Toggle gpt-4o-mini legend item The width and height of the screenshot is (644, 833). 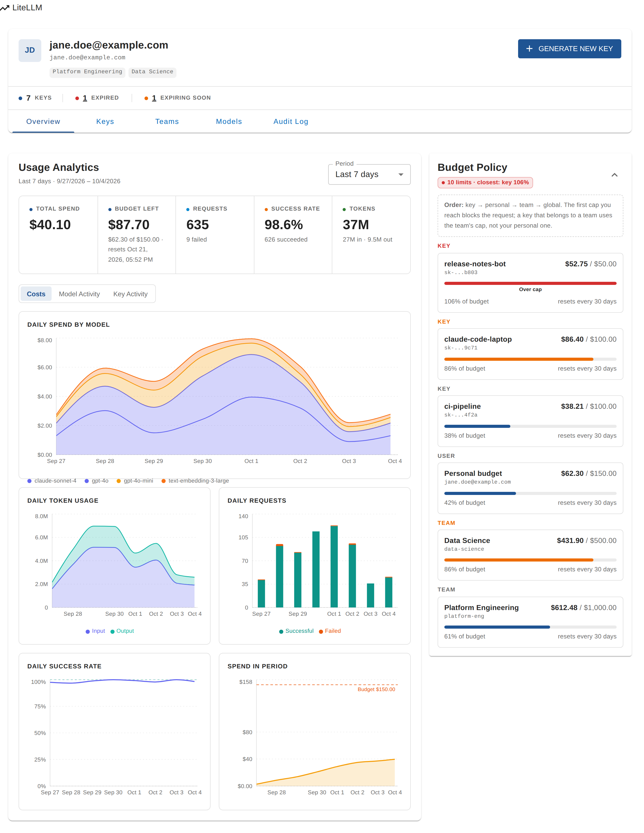tap(135, 480)
